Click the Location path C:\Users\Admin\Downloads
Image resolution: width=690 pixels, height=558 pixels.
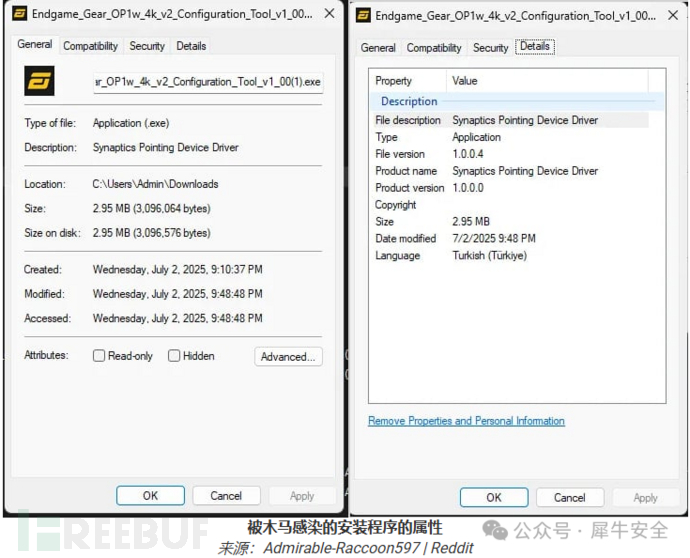(x=155, y=184)
